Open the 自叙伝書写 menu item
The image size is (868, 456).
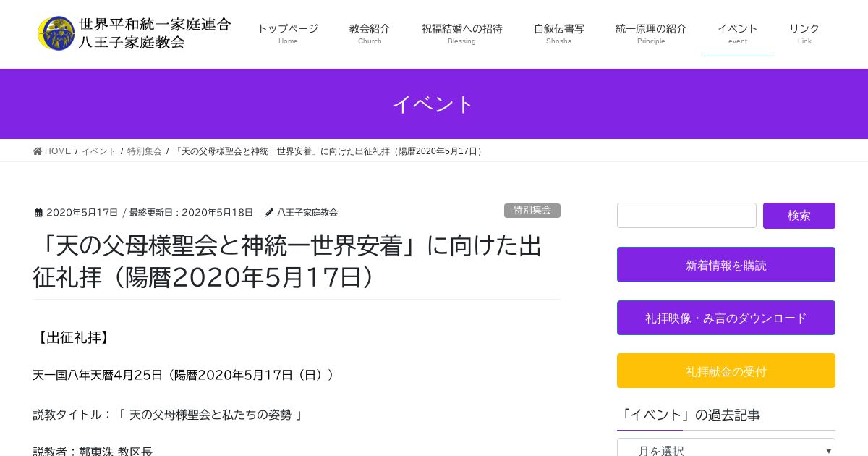(558, 33)
